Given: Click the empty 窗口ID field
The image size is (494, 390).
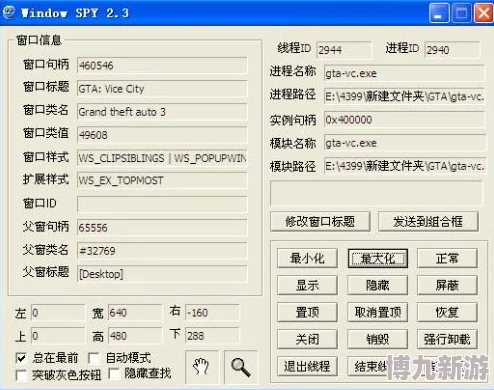Looking at the screenshot, I should (162, 204).
